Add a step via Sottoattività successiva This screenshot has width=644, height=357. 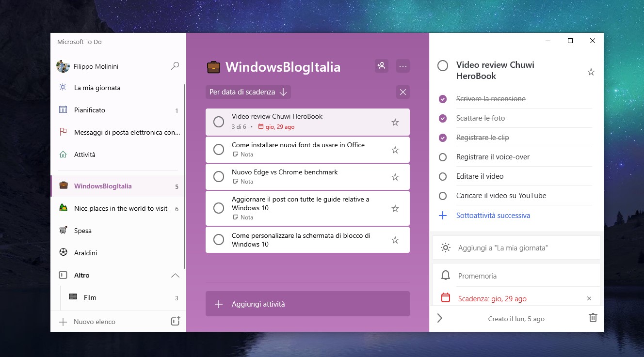[493, 216]
